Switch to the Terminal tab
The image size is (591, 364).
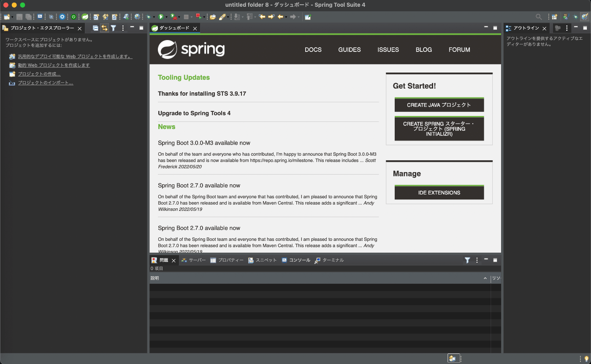click(329, 260)
